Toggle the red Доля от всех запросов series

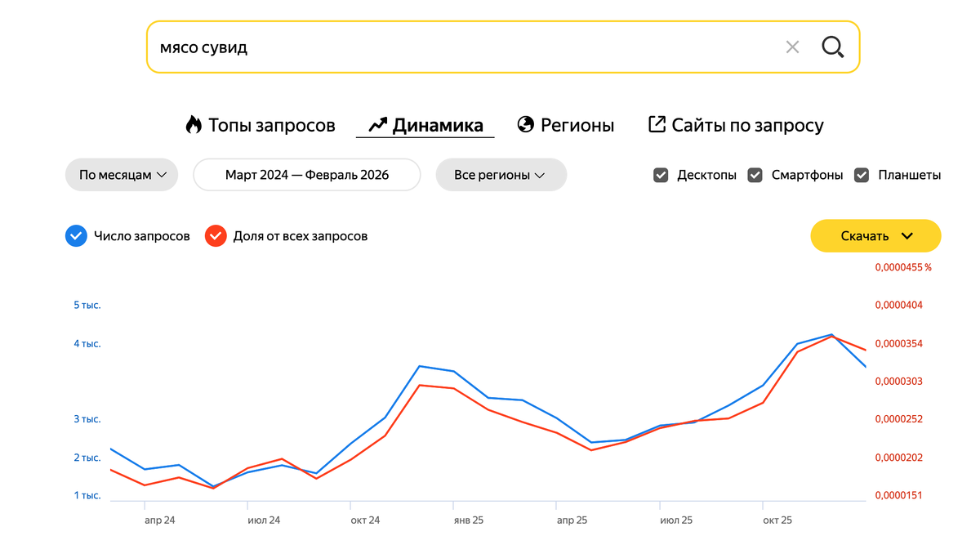(216, 236)
